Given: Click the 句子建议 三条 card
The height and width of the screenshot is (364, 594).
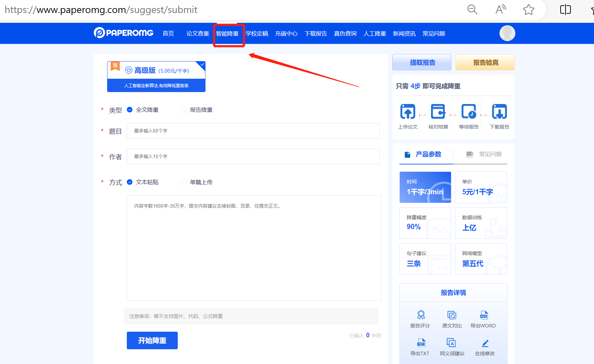Looking at the screenshot, I should coord(425,259).
